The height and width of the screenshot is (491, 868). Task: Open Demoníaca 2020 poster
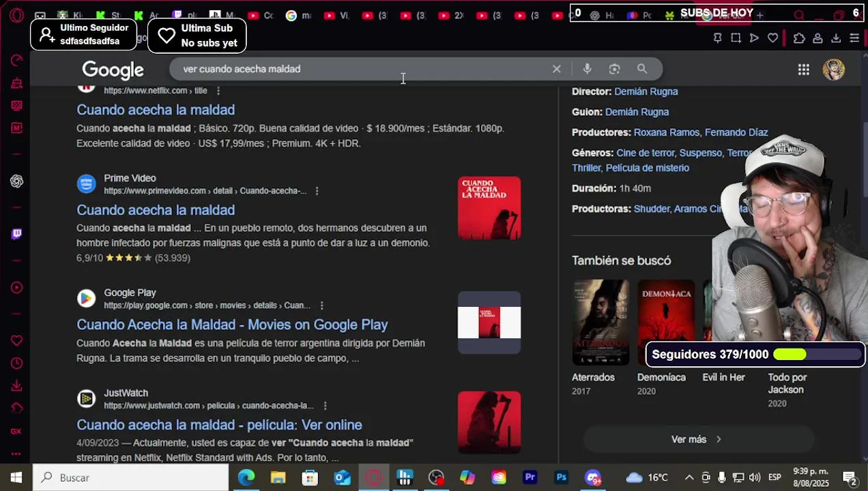click(x=666, y=322)
